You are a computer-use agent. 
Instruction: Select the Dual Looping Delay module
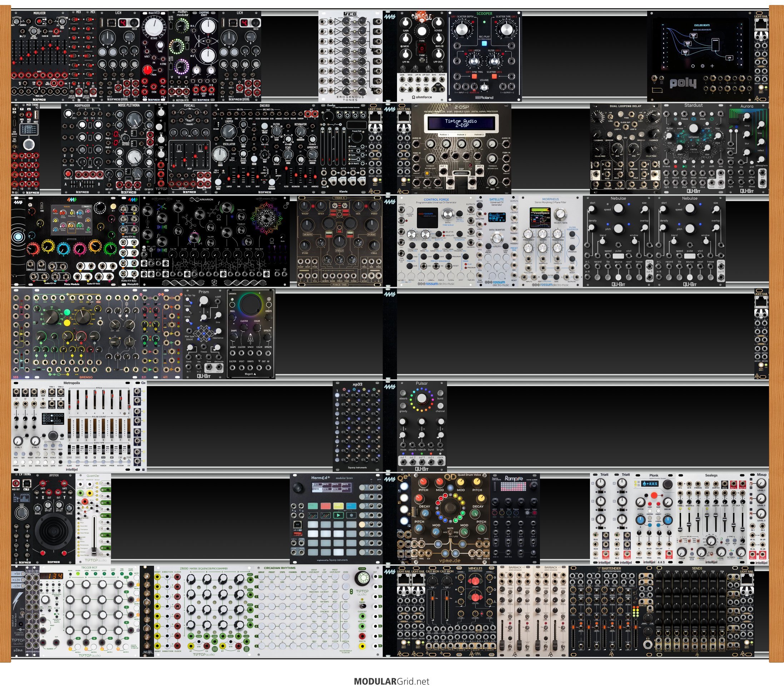point(626,149)
